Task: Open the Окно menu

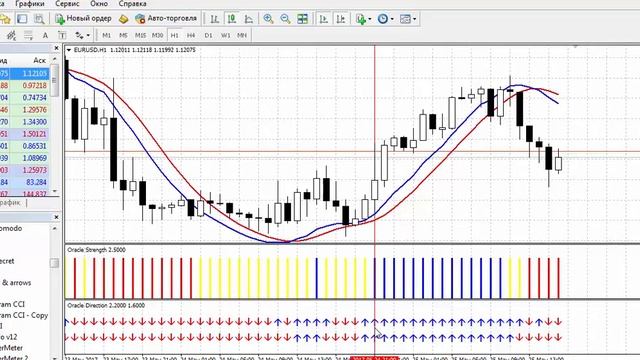Action: pos(99,4)
